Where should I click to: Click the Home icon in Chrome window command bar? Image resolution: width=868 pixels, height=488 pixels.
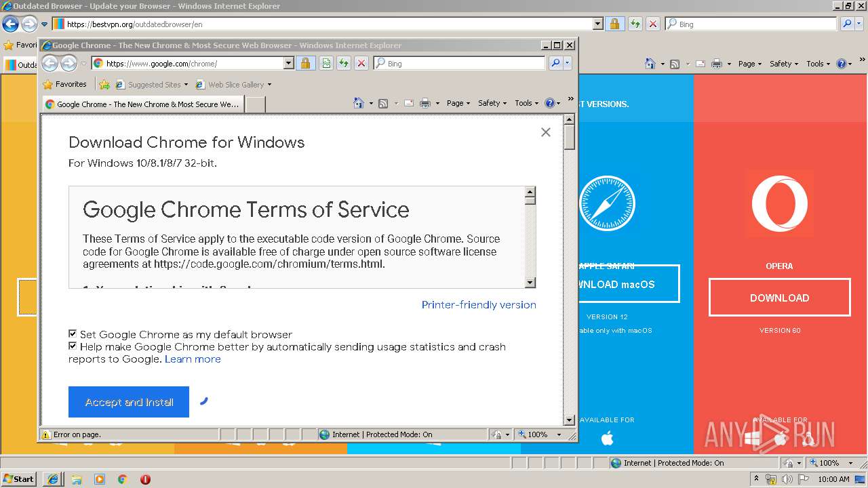click(359, 103)
